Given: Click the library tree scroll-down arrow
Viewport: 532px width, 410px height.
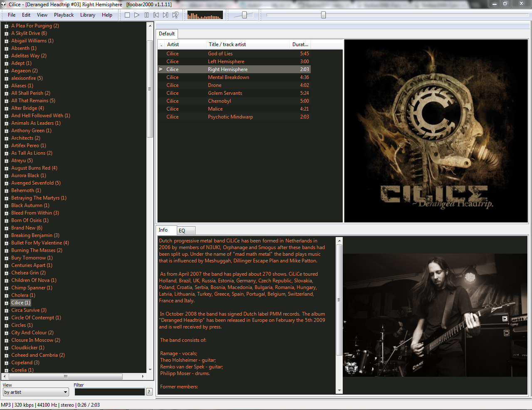Looking at the screenshot, I should [x=150, y=369].
